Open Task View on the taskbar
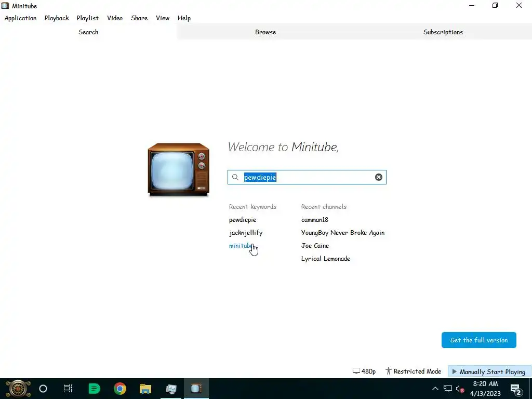The height and width of the screenshot is (399, 532). (68, 389)
